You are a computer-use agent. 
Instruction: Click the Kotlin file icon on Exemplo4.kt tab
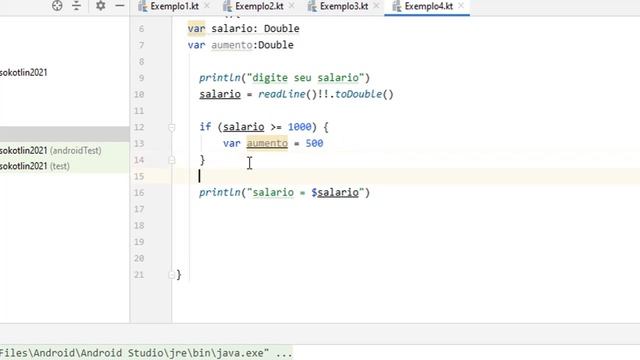(x=396, y=6)
